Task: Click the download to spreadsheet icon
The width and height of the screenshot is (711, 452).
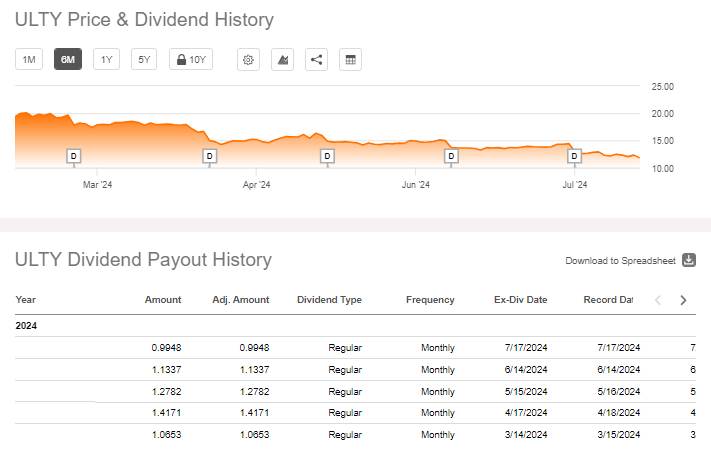Action: point(689,260)
